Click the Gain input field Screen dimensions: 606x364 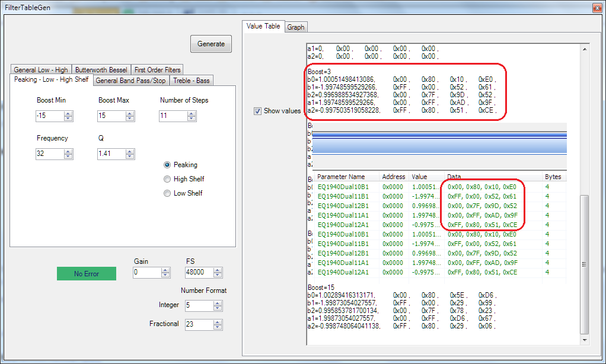[147, 272]
